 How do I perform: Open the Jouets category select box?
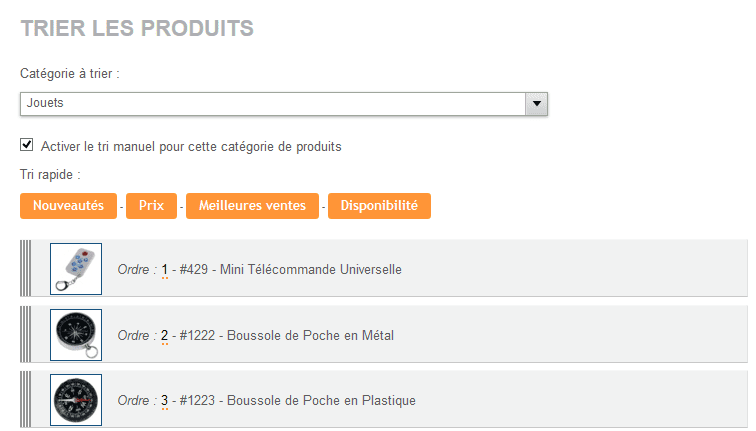(x=284, y=104)
